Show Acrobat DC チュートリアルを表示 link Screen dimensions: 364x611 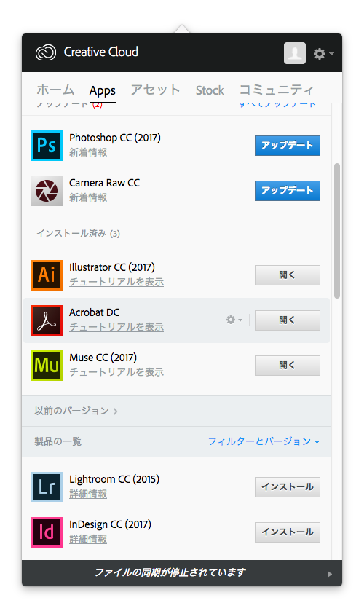tap(116, 327)
